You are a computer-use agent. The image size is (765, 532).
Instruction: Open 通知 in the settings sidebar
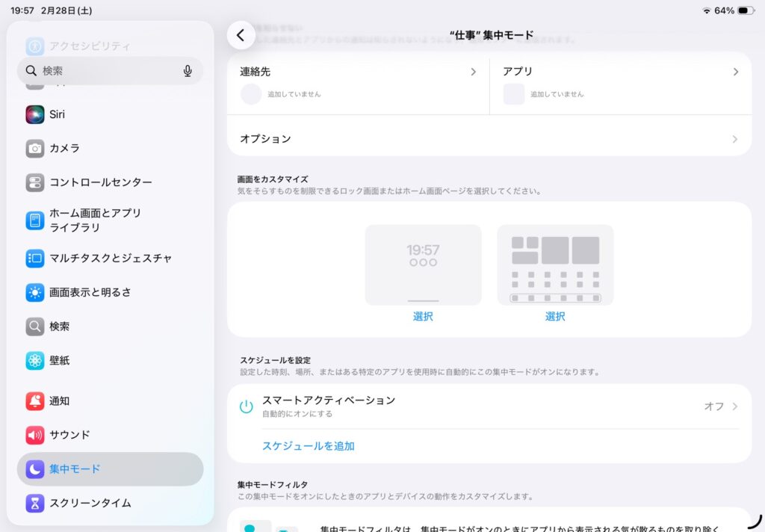110,401
